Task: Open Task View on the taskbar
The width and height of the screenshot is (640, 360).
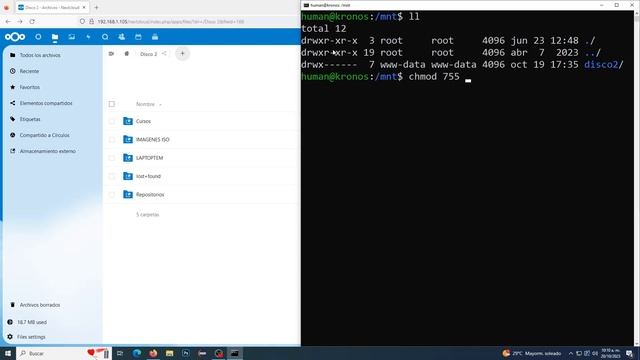Action: pyautogui.click(x=120, y=353)
